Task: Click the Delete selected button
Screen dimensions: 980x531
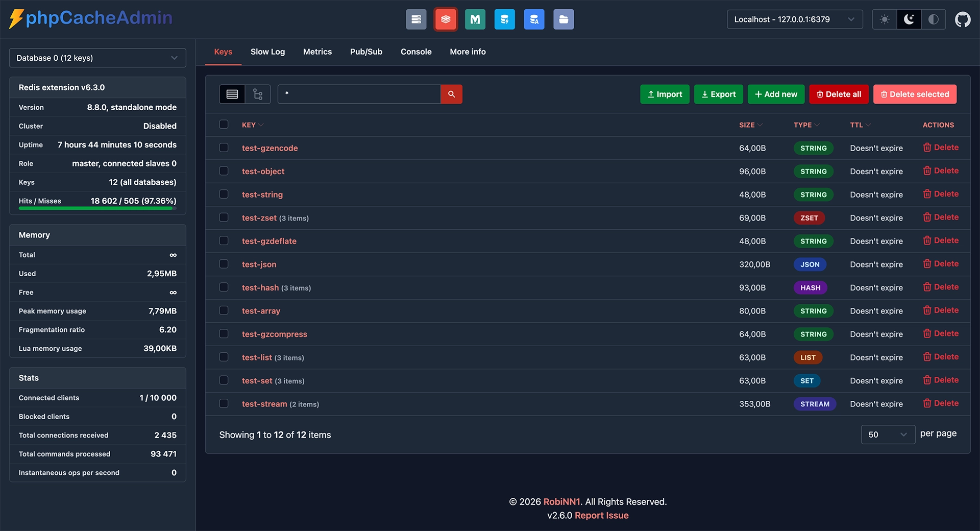Action: point(915,94)
